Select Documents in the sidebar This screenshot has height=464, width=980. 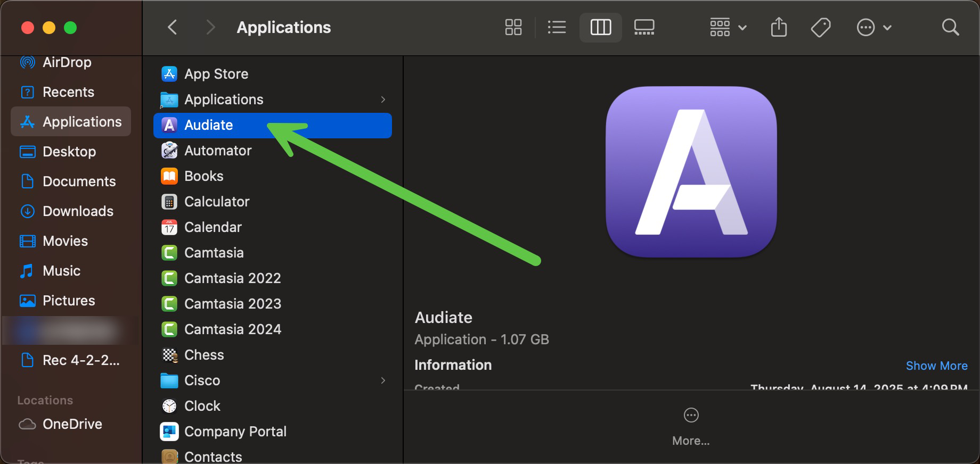pyautogui.click(x=79, y=181)
